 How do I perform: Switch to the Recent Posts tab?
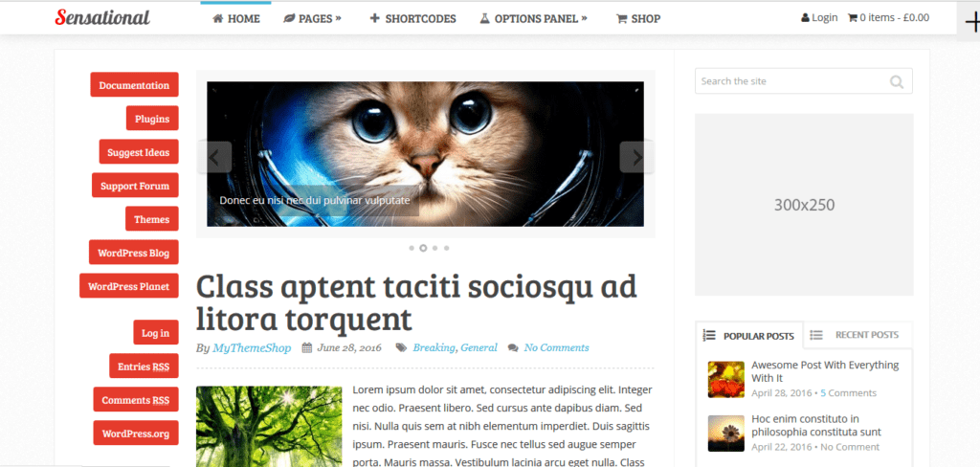[857, 335]
